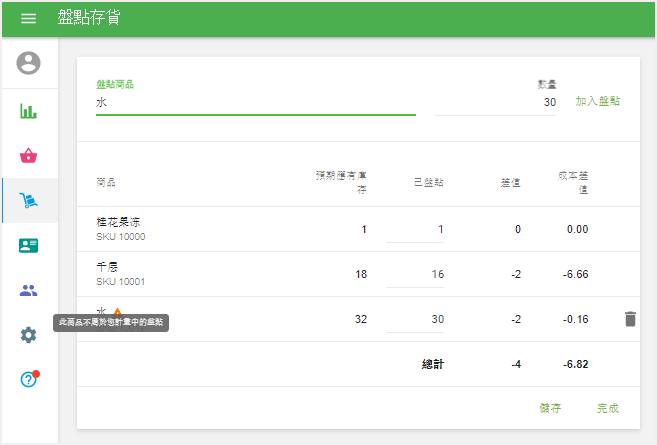Viewport: 657px width, 445px height.
Task: Edit counted quantity for 千層
Action: (x=414, y=274)
